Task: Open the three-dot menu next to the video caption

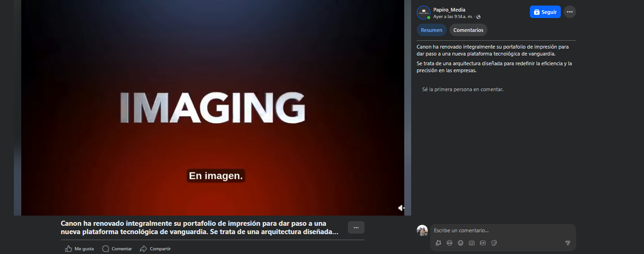Action: pyautogui.click(x=356, y=228)
